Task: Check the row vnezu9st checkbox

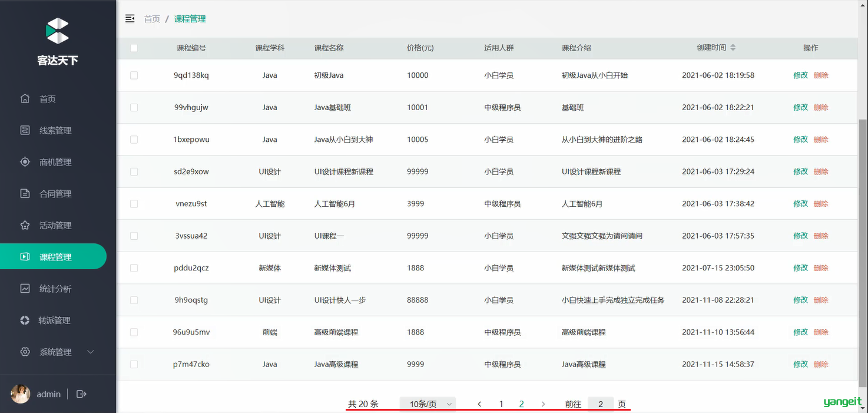Action: pyautogui.click(x=134, y=204)
